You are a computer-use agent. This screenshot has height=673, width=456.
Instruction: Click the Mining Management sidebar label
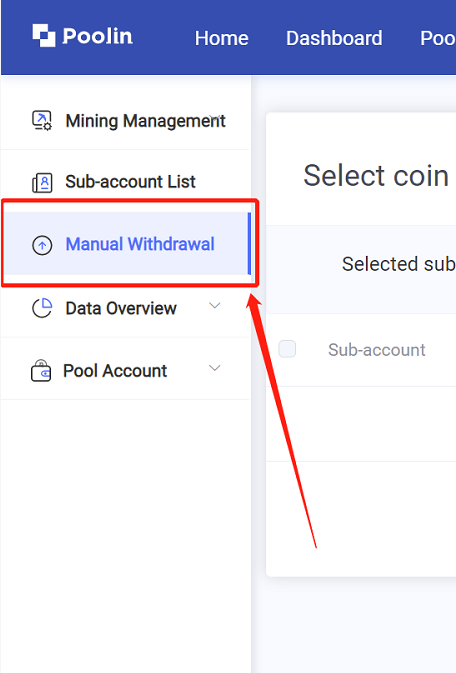click(x=145, y=121)
